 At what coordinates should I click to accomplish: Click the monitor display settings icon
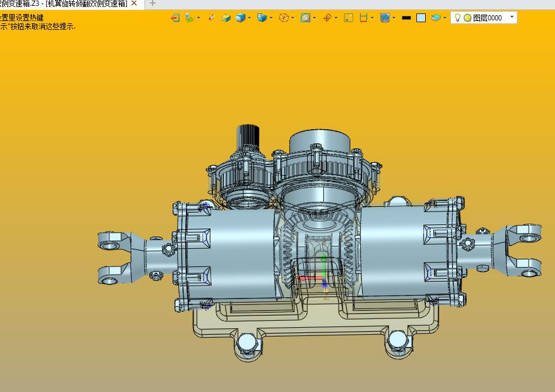(384, 18)
